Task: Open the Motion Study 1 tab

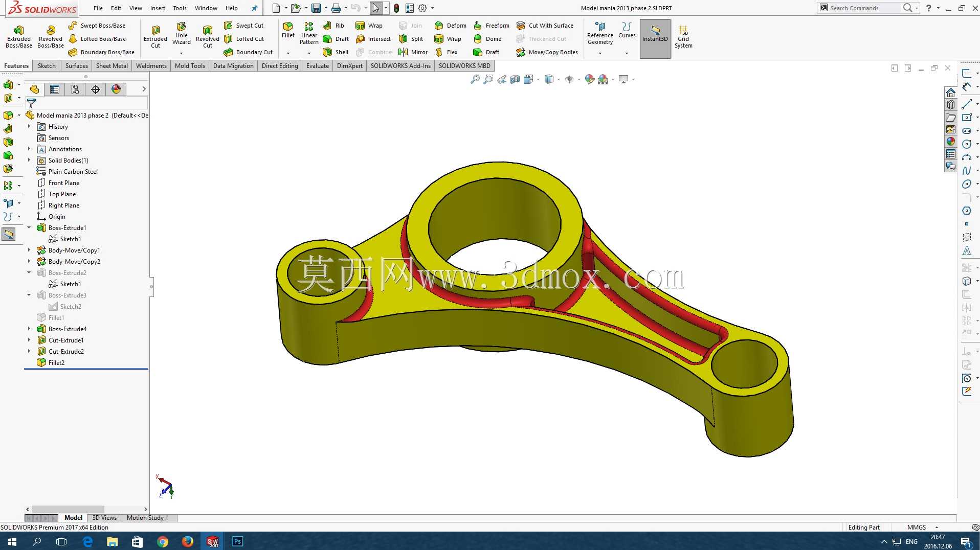Action: tap(147, 518)
